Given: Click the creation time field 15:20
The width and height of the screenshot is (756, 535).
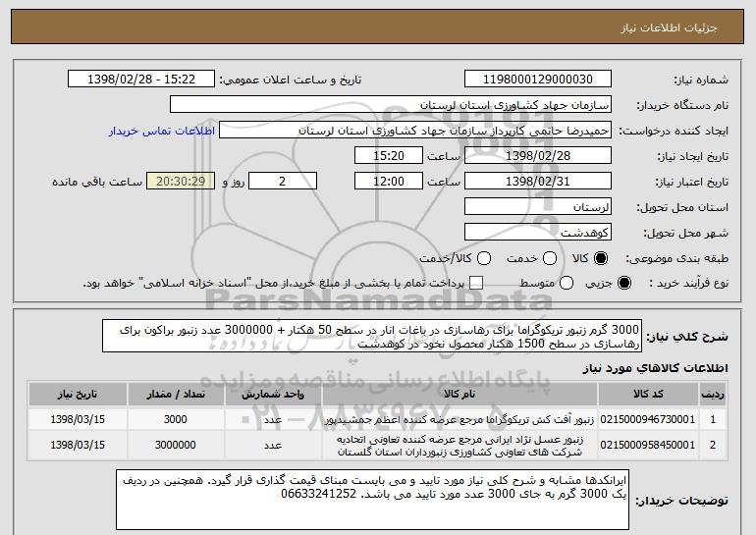Looking at the screenshot, I should 389,156.
